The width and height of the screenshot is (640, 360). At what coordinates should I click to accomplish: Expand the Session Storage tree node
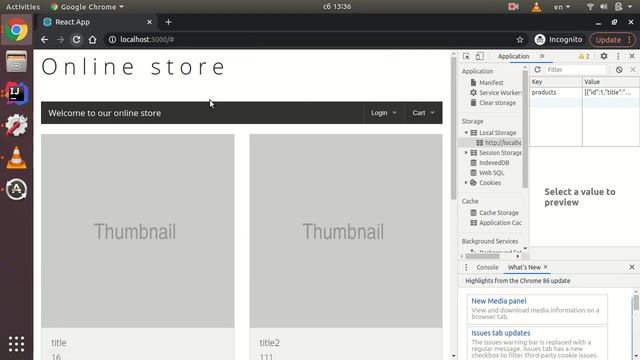pyautogui.click(x=466, y=153)
